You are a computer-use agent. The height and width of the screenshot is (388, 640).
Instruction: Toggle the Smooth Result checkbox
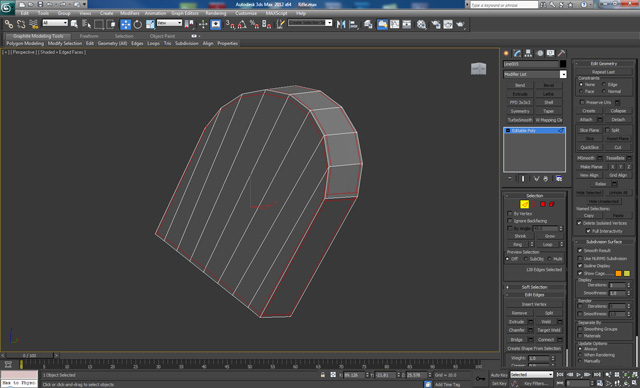[x=580, y=251]
